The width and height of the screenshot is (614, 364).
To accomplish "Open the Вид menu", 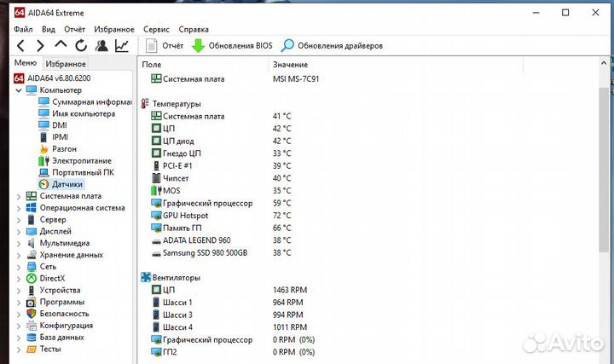I will pyautogui.click(x=49, y=29).
